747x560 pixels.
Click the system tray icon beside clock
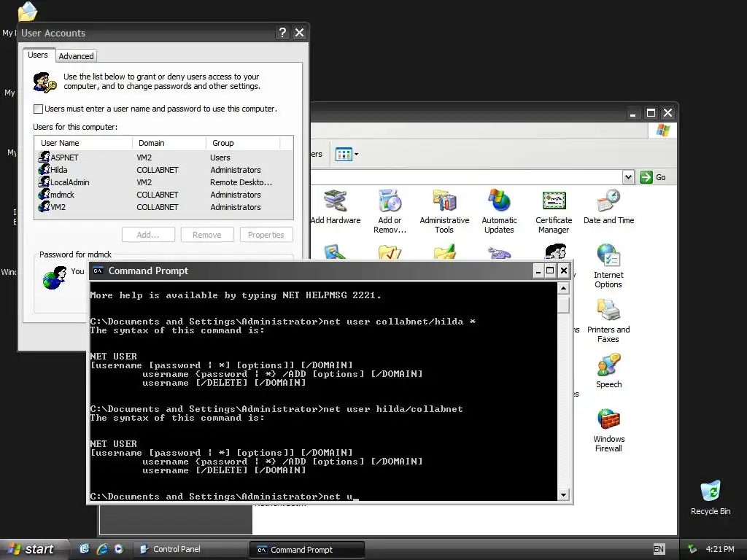(x=692, y=549)
